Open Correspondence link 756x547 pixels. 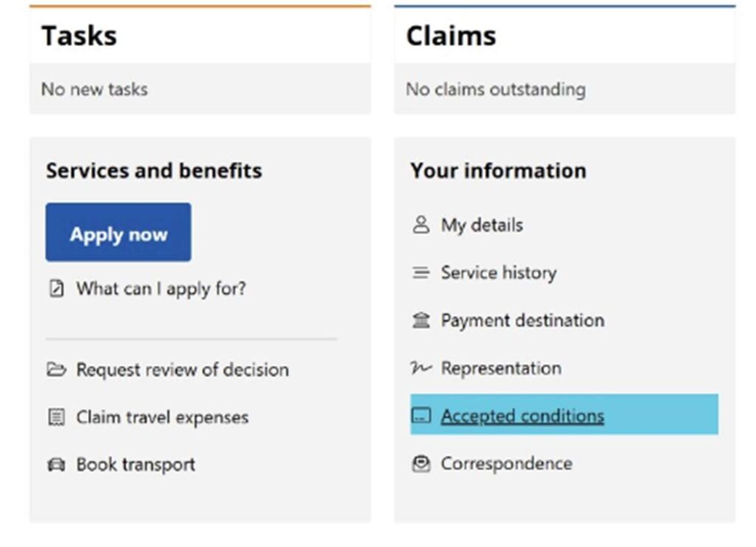[506, 464]
